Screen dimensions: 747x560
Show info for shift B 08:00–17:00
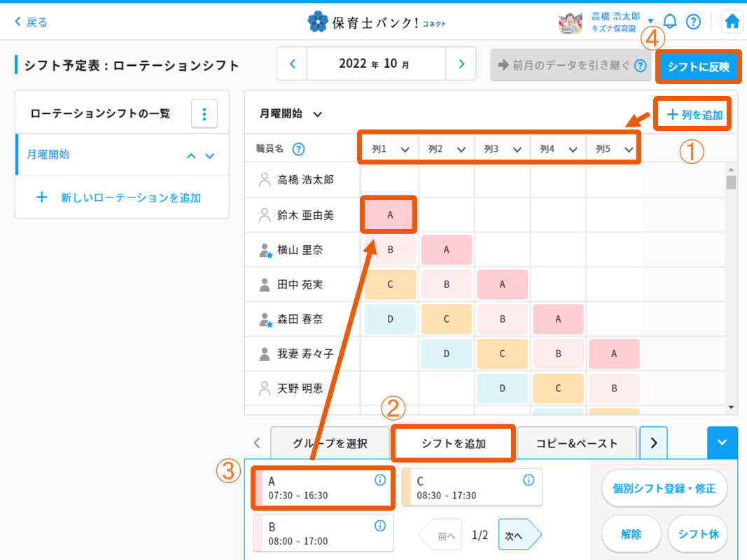pyautogui.click(x=380, y=526)
